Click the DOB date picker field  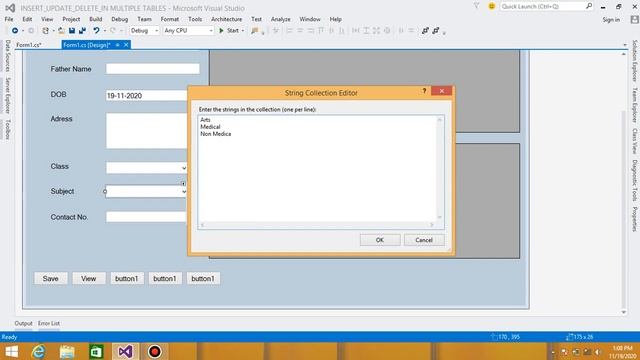click(x=147, y=96)
